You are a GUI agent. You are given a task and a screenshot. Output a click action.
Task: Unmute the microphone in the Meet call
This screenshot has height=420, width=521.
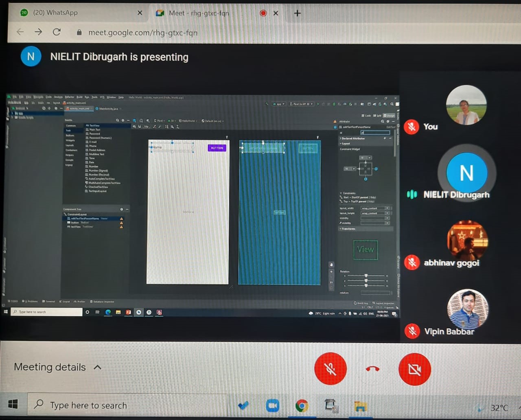[x=330, y=369]
